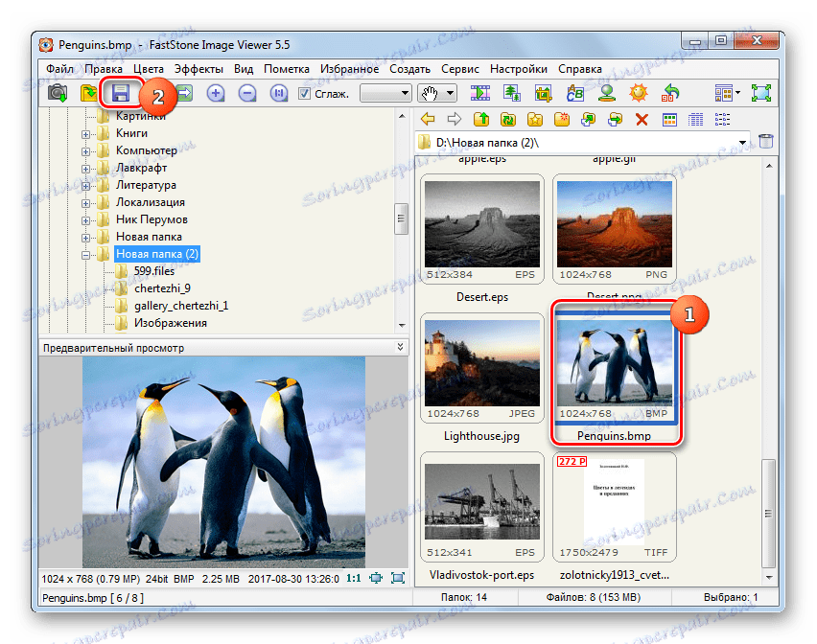This screenshot has height=644, width=817.
Task: Switch to details view icon
Action: (695, 120)
